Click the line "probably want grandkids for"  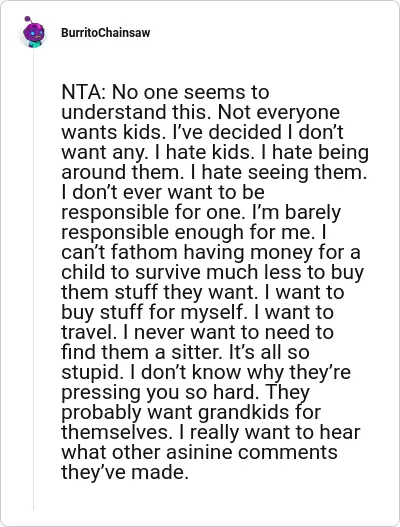[191, 412]
